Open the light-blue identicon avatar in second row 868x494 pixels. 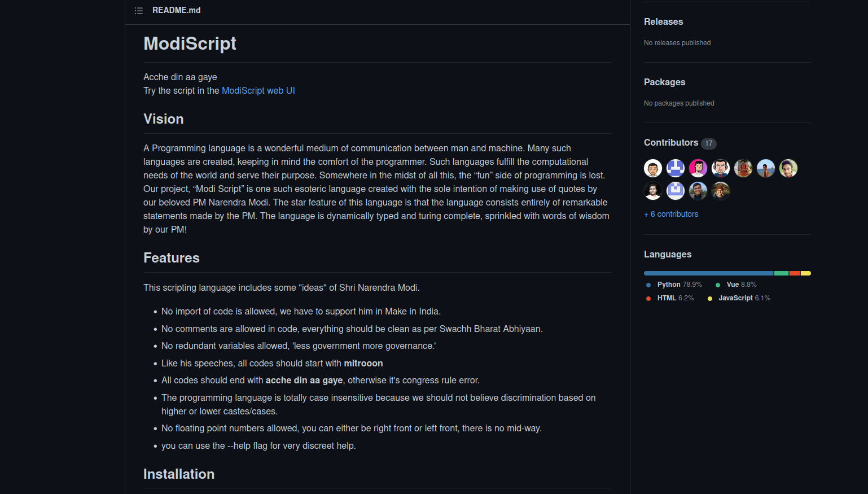(676, 191)
